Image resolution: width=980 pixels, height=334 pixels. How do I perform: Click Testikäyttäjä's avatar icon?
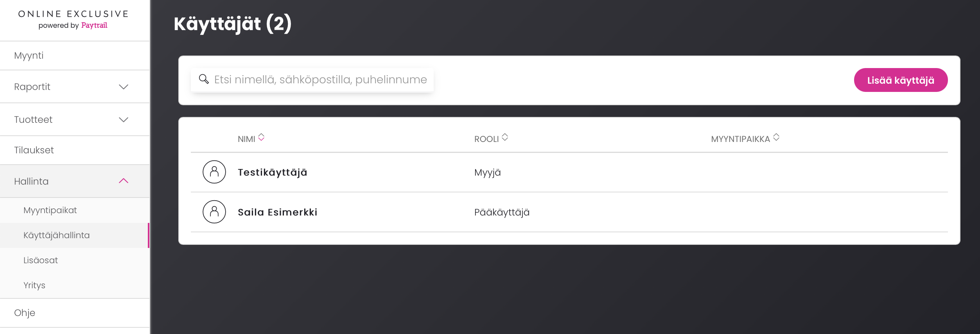tap(214, 172)
